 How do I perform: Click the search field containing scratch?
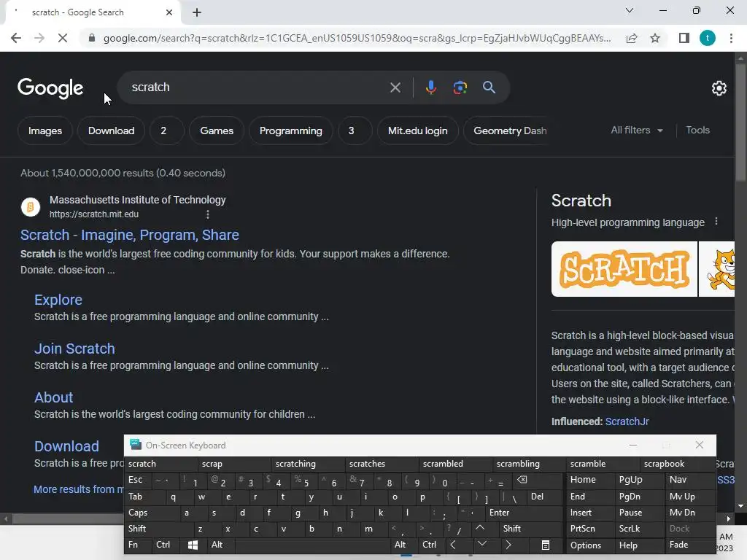258,87
